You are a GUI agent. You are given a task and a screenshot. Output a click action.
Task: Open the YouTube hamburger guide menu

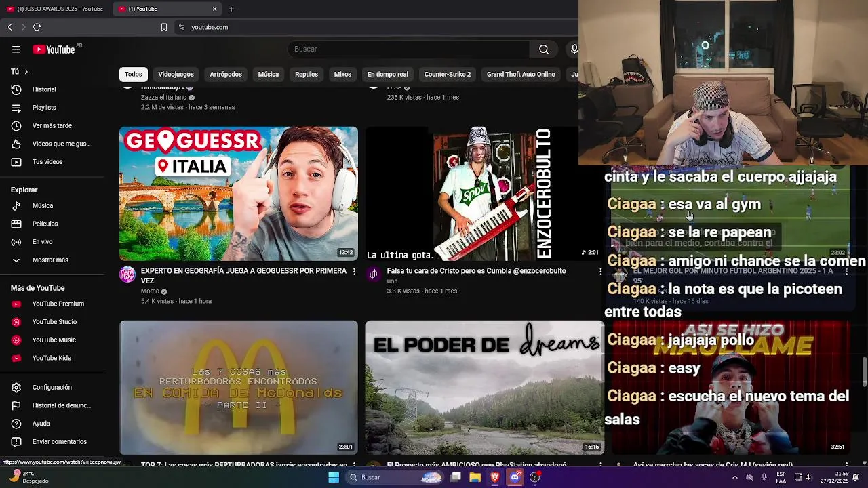point(16,49)
